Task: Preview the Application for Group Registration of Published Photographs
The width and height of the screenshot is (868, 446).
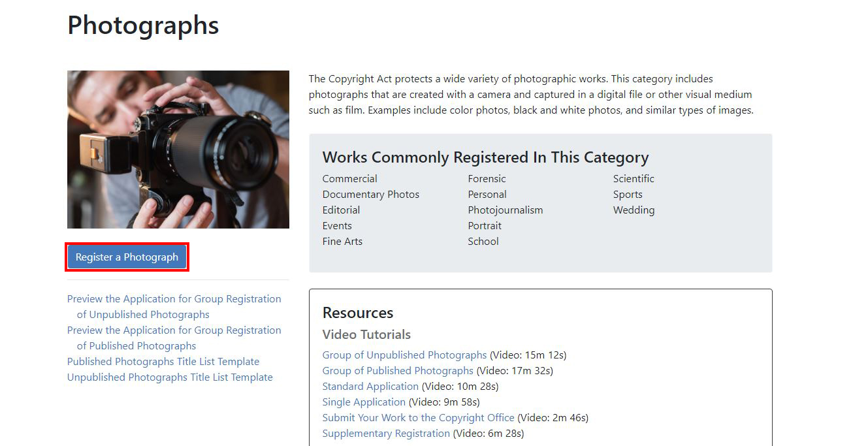Action: tap(174, 338)
